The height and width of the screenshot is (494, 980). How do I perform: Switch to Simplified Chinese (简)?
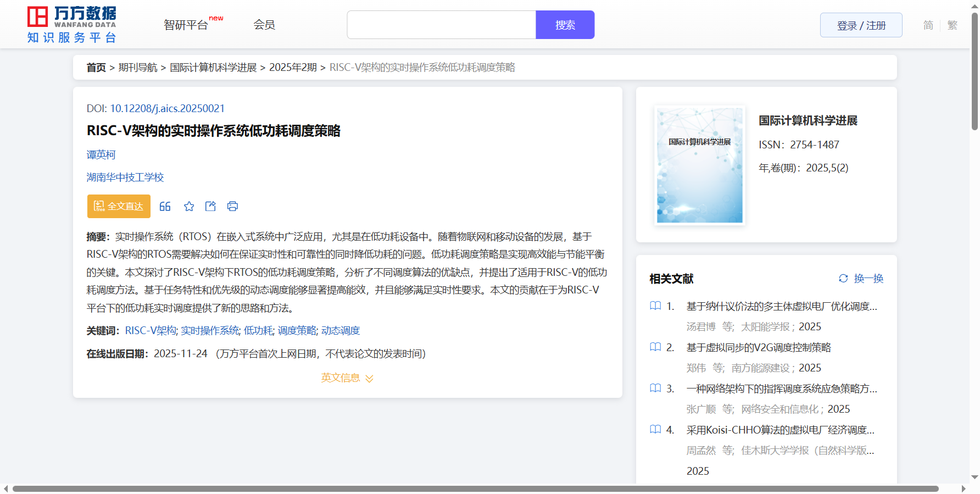[928, 25]
